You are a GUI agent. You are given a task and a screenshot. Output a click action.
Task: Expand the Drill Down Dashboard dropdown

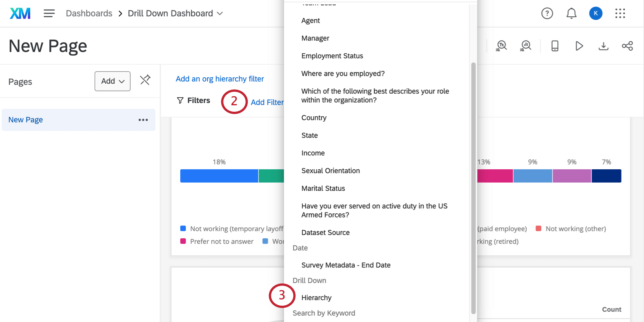pos(220,14)
